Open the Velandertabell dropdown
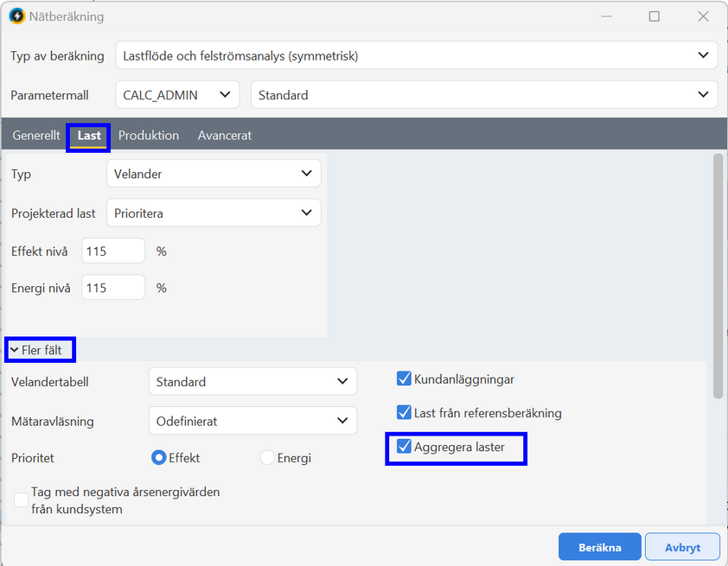728x566 pixels. click(252, 381)
